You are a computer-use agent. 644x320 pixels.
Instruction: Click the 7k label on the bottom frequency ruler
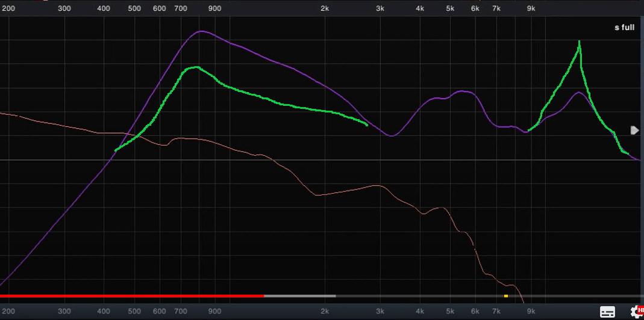[x=496, y=312]
